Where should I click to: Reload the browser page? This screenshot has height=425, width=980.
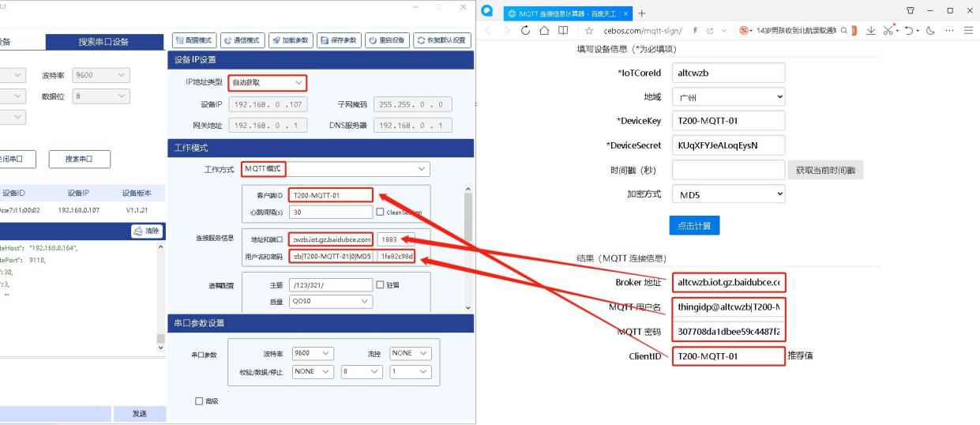coord(526,30)
